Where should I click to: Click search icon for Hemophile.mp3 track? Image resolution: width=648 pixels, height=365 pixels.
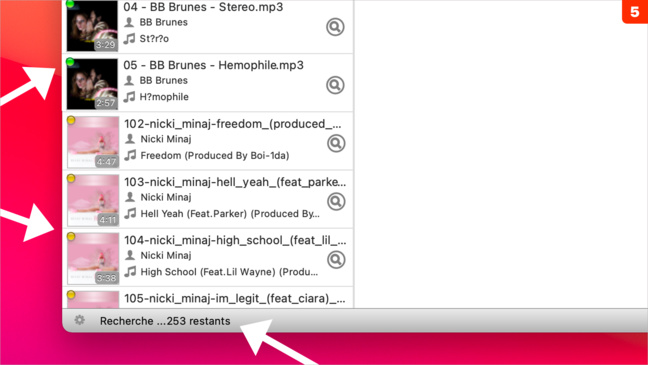point(335,85)
